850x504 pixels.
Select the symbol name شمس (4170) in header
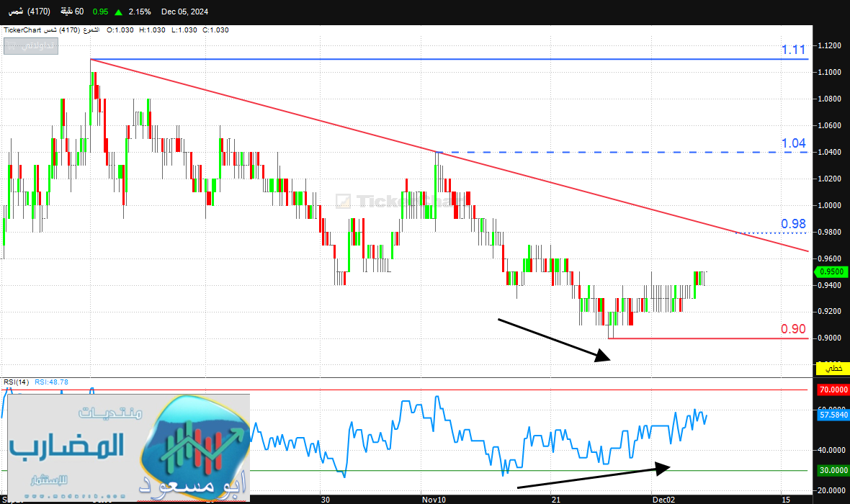(x=30, y=12)
